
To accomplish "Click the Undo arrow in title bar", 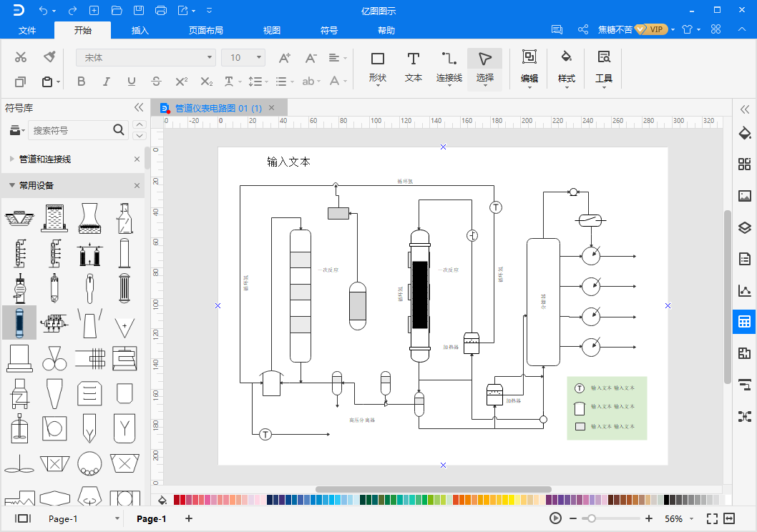I will [44, 10].
